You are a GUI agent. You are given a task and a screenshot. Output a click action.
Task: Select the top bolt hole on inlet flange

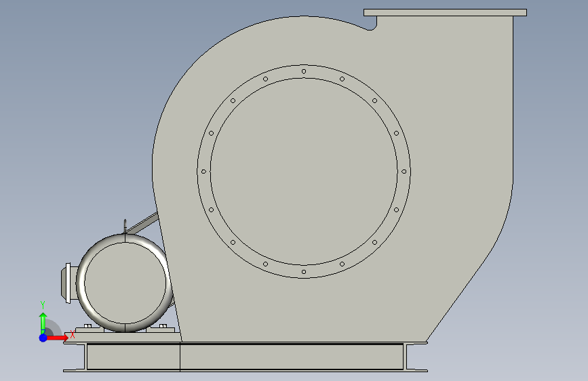tap(304, 71)
